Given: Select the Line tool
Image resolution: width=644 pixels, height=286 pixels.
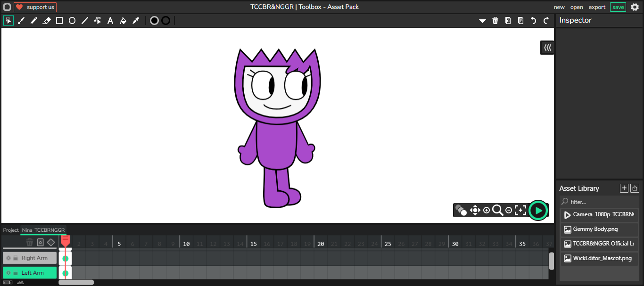Looking at the screenshot, I should pos(85,21).
